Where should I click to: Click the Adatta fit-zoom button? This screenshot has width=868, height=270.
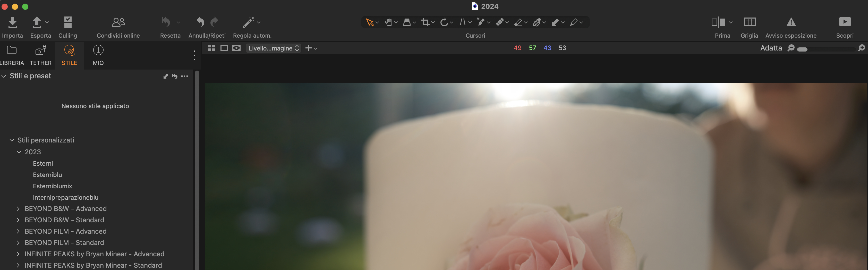click(x=771, y=48)
